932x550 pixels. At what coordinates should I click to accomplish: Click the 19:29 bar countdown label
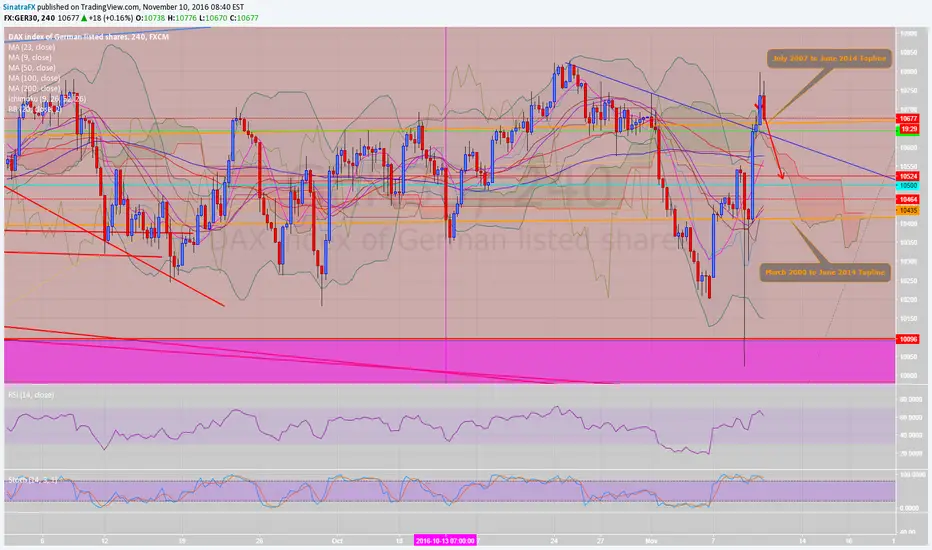(908, 129)
